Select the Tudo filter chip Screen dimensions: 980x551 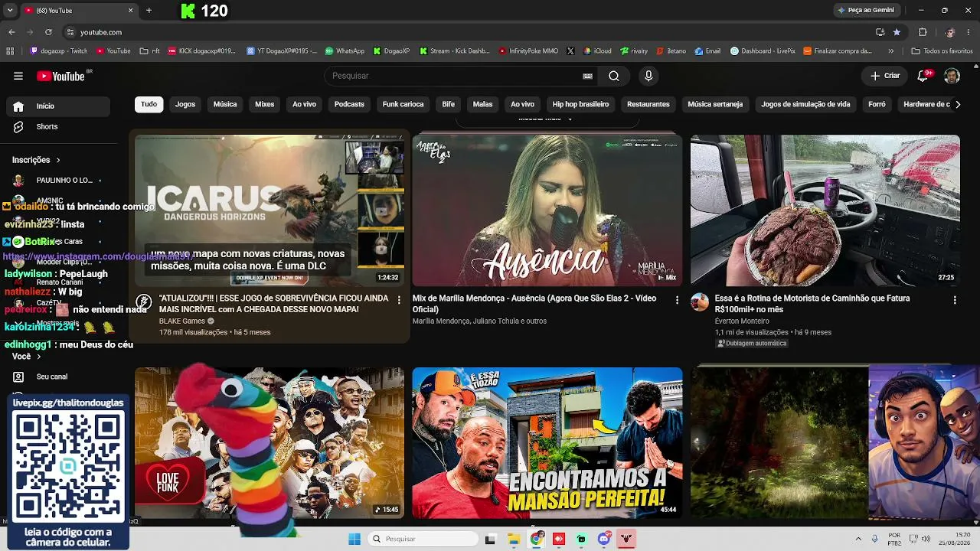point(149,104)
